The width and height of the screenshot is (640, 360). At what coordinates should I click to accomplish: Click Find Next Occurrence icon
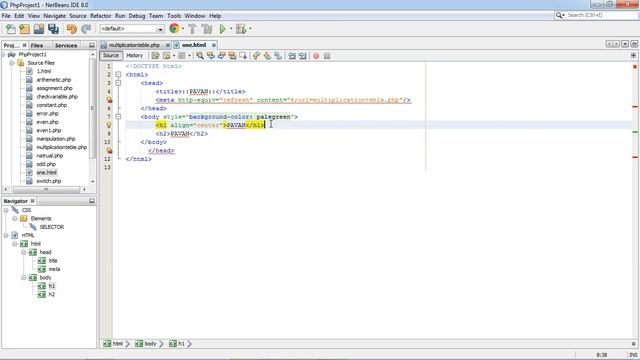tap(221, 56)
